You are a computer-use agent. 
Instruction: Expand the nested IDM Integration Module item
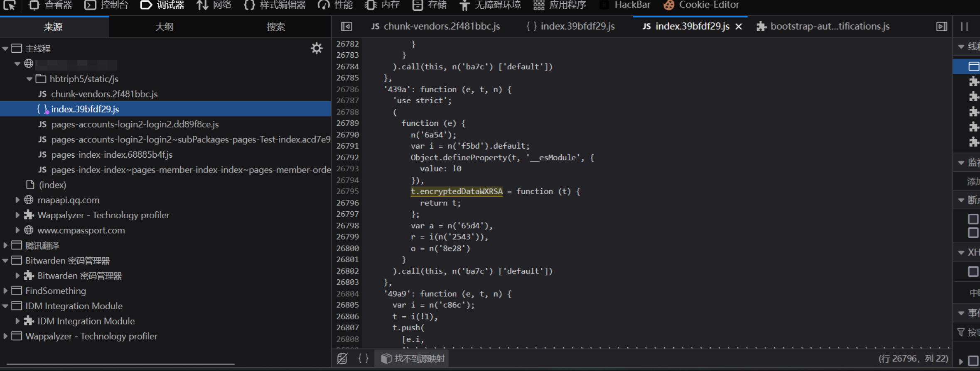click(17, 321)
